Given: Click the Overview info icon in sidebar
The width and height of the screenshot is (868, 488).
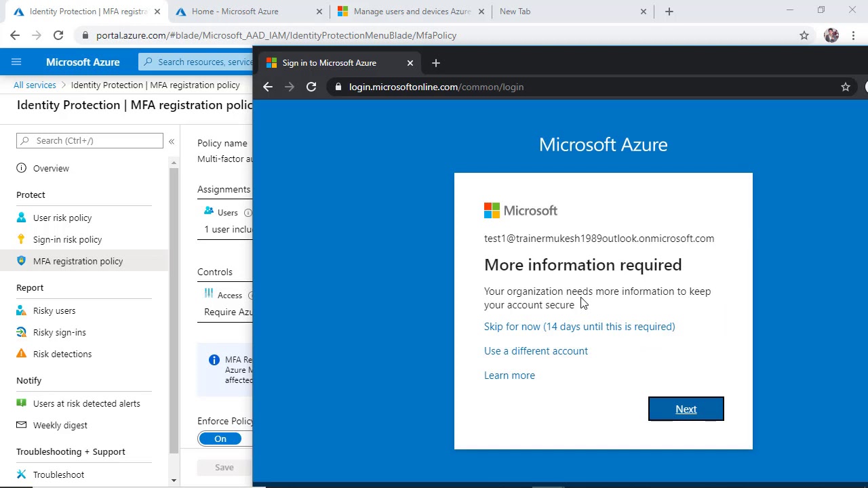Looking at the screenshot, I should click(22, 168).
